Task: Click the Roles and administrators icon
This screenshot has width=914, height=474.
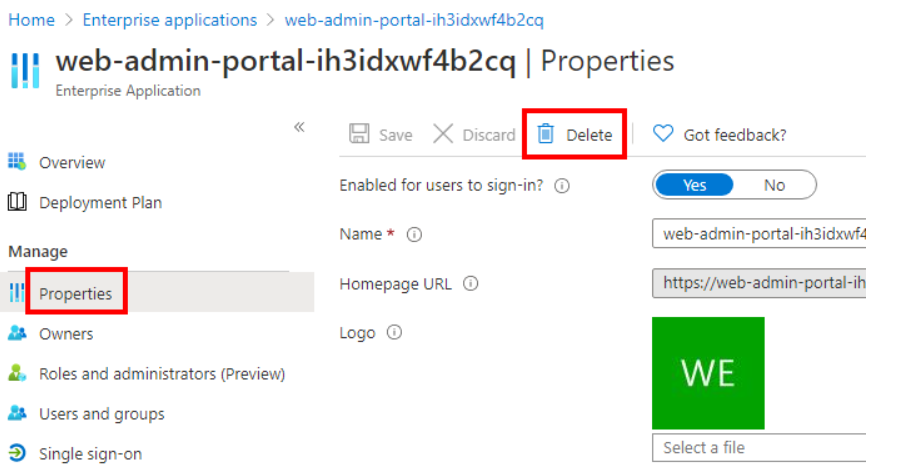Action: coord(17,373)
